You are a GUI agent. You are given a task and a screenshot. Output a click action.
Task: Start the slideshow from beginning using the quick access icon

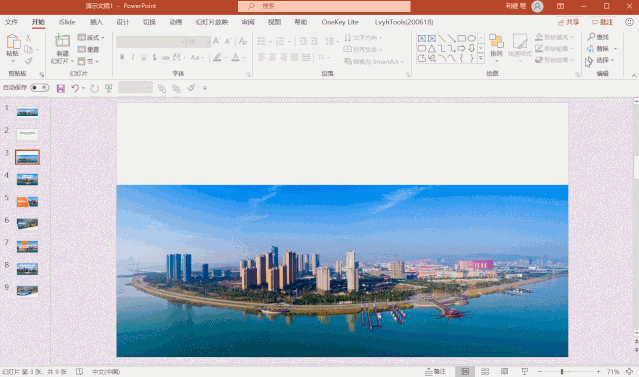[x=109, y=88]
